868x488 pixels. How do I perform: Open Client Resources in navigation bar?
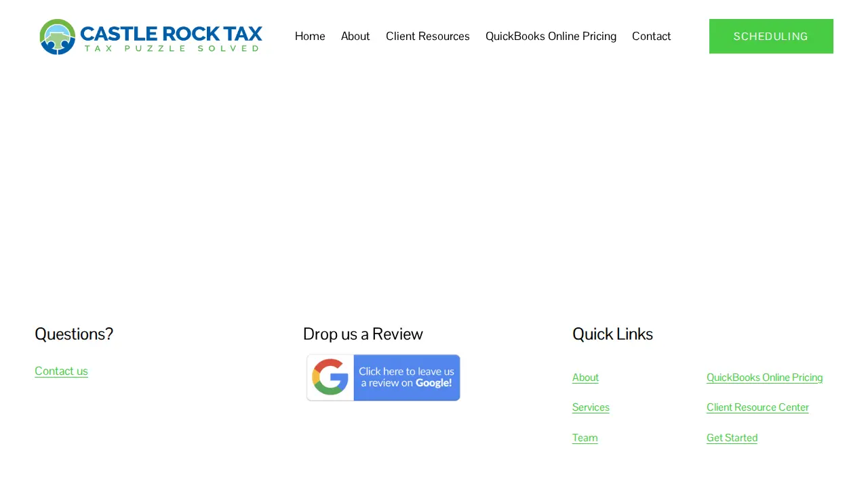pyautogui.click(x=428, y=37)
